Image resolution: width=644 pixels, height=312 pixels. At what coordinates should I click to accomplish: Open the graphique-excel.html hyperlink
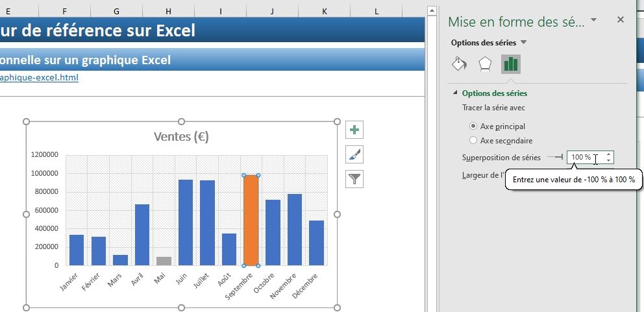point(39,77)
